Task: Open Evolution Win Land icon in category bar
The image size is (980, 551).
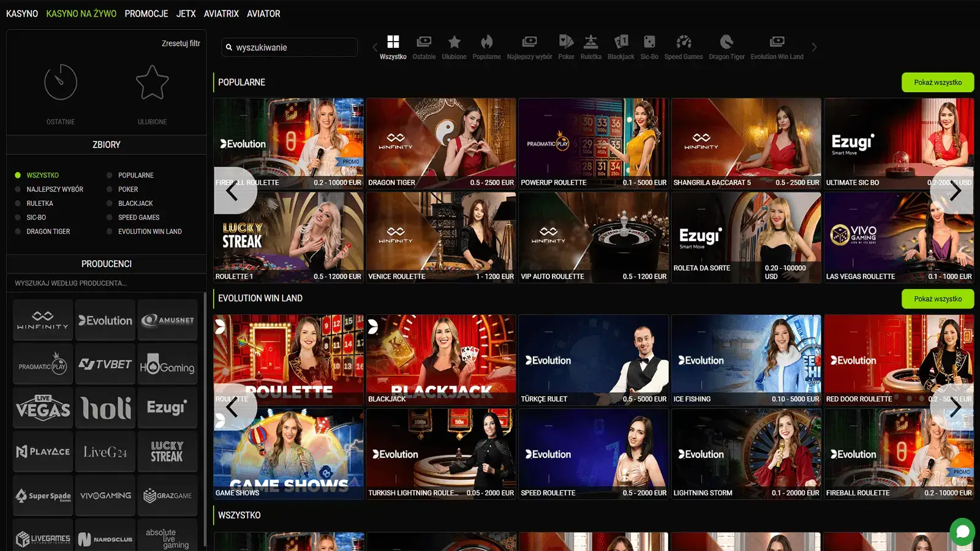Action: (x=777, y=42)
